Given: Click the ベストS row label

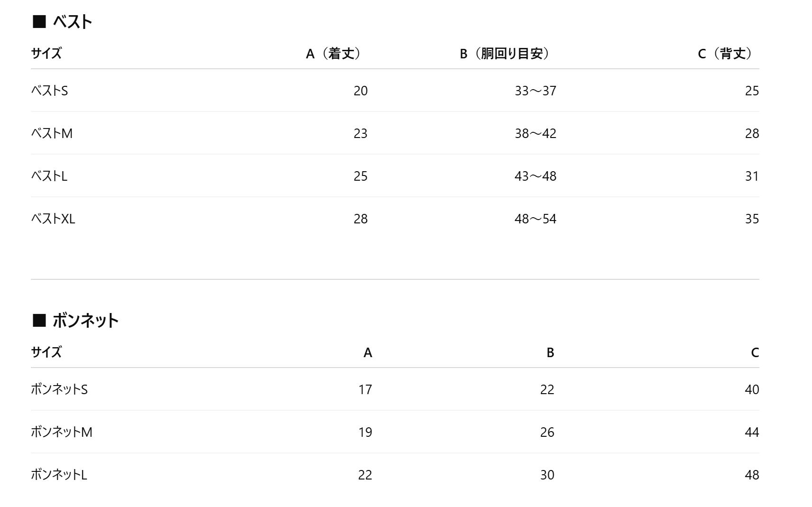Looking at the screenshot, I should coord(49,91).
